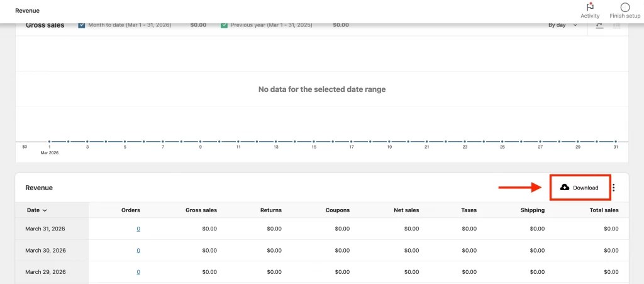Toggle the Previous year comparison checkbox
Viewport: 644px width, 284px height.
pyautogui.click(x=225, y=25)
